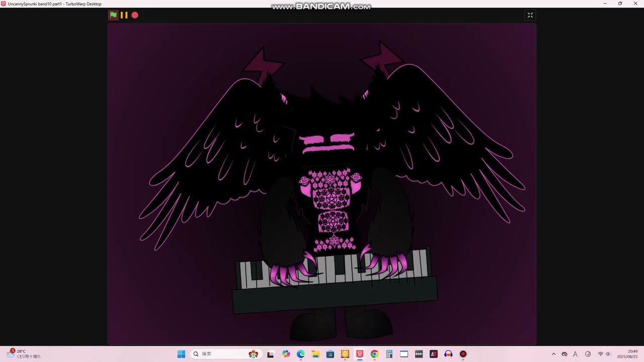Open Wi-Fi network settings tray icon

(600, 354)
